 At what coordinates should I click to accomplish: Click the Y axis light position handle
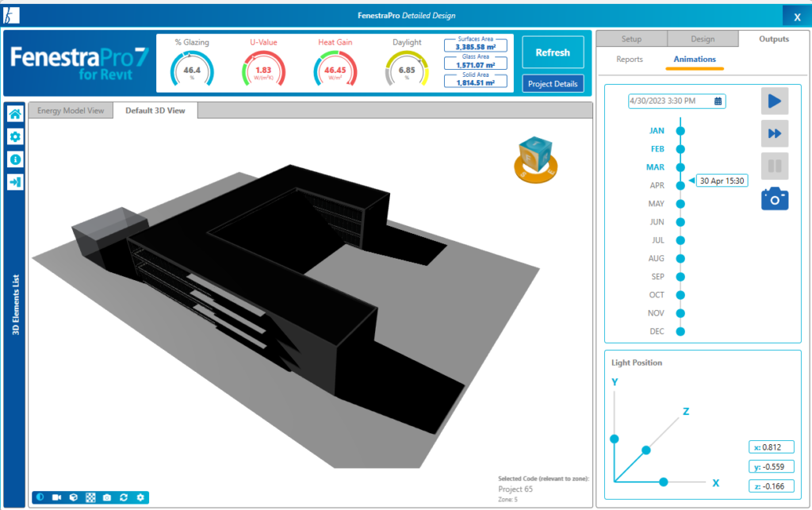click(615, 439)
